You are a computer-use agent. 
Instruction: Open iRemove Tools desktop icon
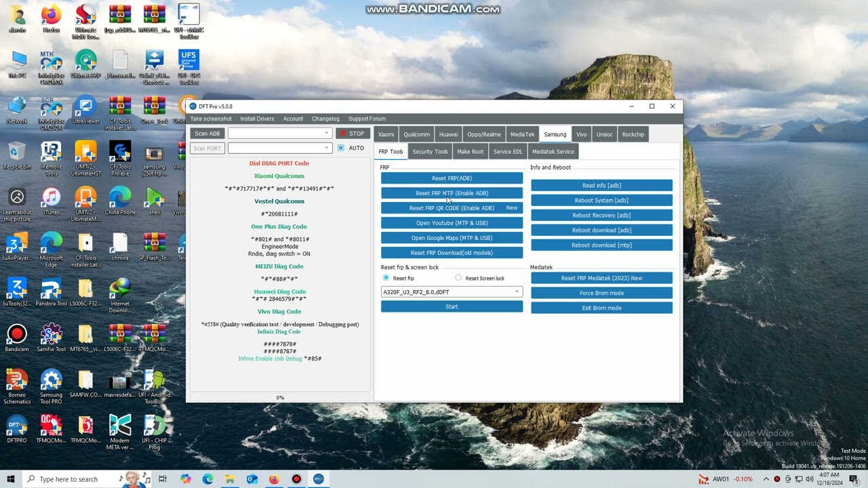(x=51, y=159)
